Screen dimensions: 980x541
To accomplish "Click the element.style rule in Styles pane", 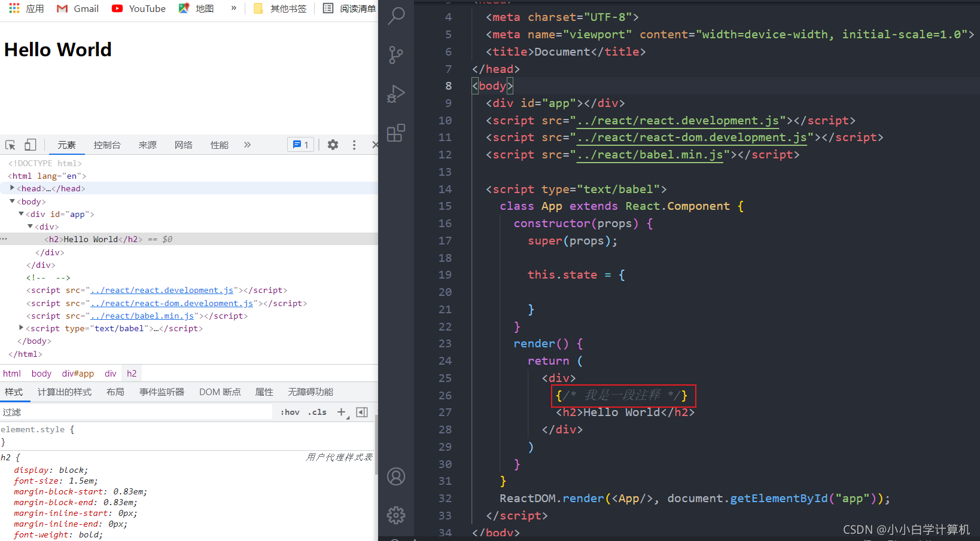I will click(38, 430).
